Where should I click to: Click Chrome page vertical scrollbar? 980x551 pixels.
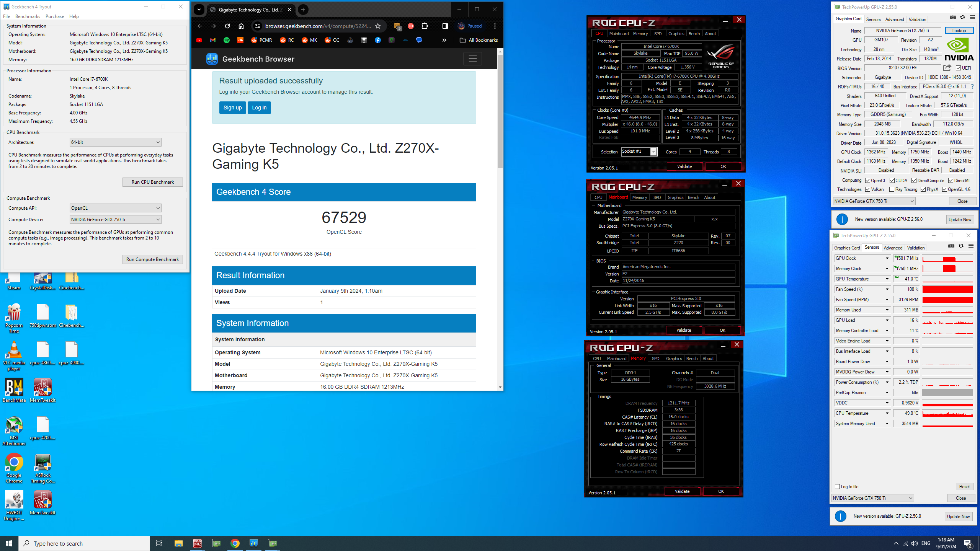point(500,111)
